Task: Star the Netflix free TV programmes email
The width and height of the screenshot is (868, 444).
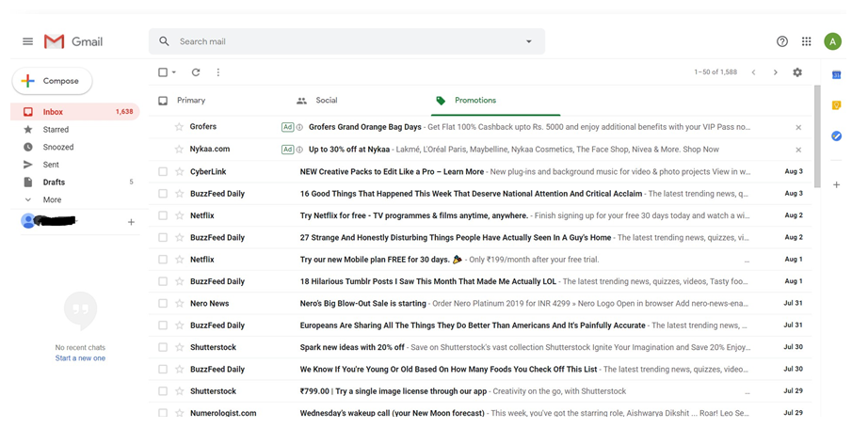Action: [180, 215]
